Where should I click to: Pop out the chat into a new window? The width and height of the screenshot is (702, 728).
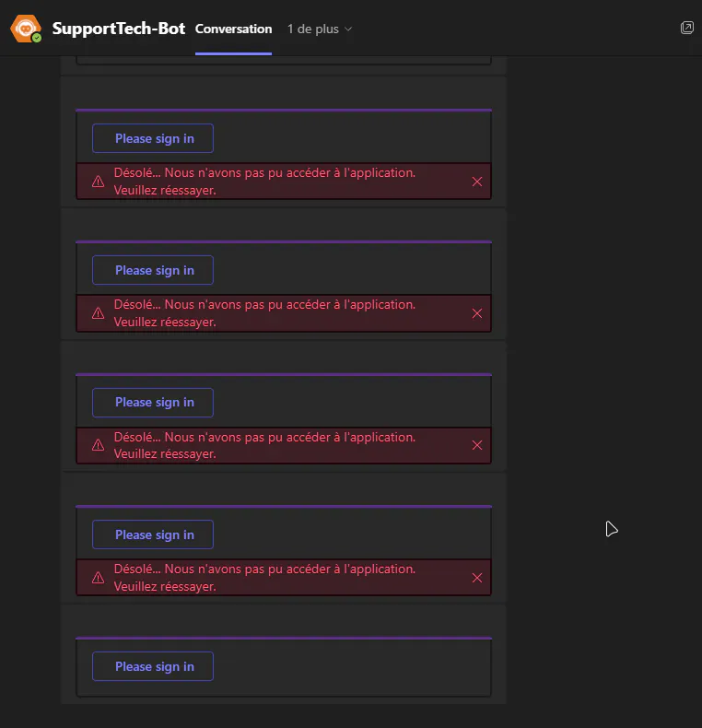point(686,28)
